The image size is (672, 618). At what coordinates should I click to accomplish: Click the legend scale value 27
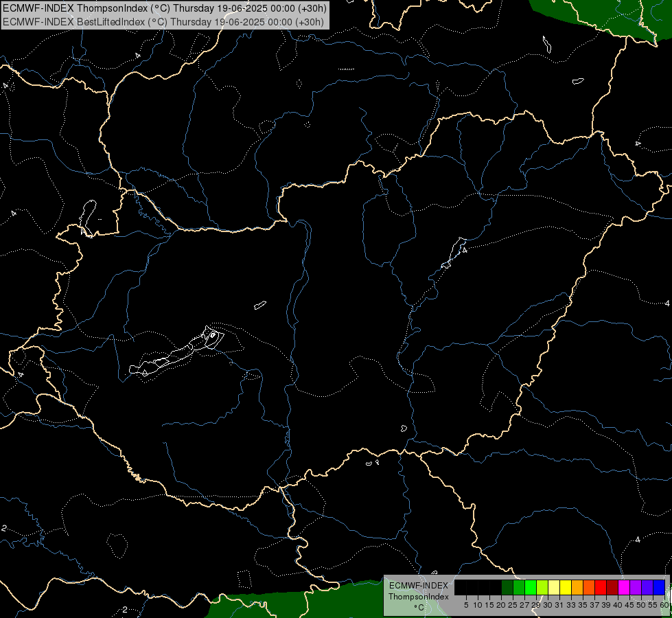(x=524, y=605)
